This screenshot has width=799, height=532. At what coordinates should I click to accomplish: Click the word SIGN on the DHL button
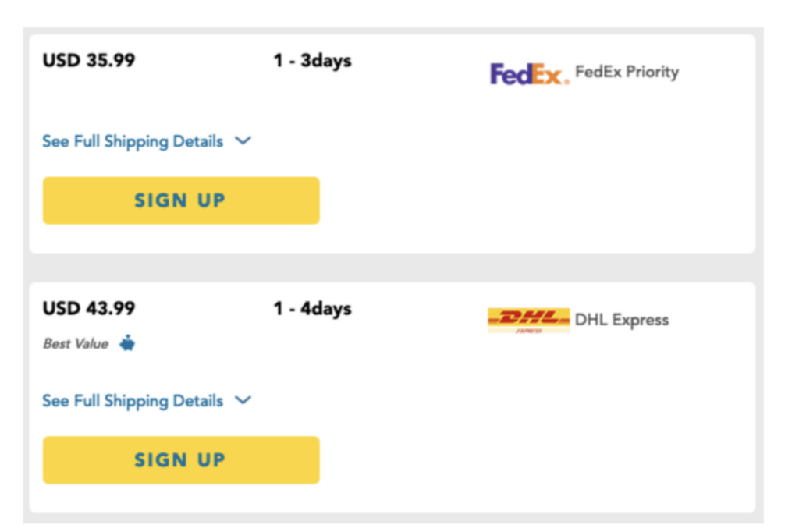[159, 460]
